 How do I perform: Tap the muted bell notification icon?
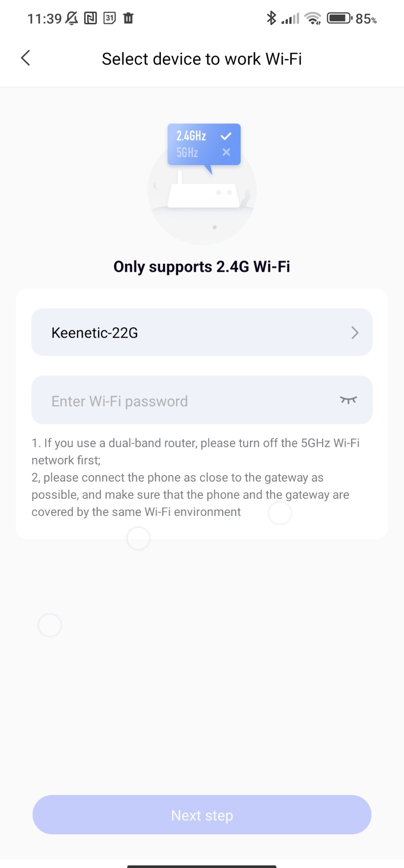click(x=72, y=18)
